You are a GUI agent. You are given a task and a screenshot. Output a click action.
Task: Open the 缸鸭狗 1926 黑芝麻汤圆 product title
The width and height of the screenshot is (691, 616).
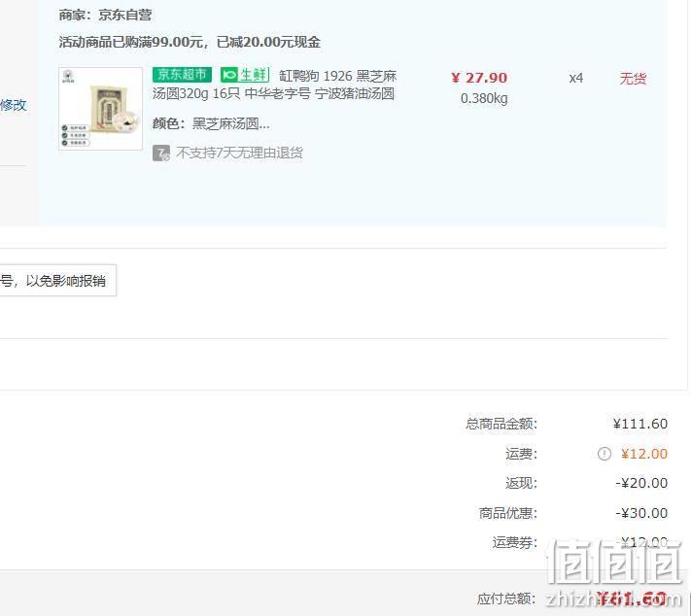(274, 85)
